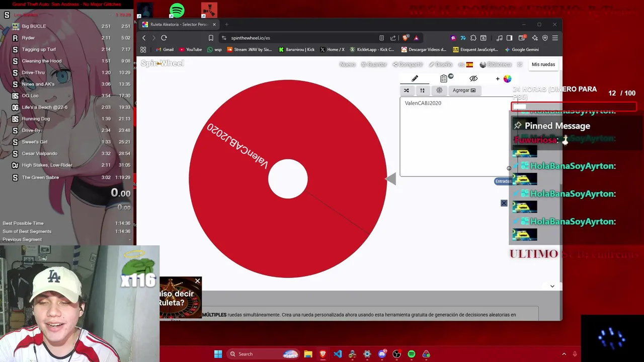644x362 pixels.
Task: Share page icon in address bar
Action: click(393, 38)
